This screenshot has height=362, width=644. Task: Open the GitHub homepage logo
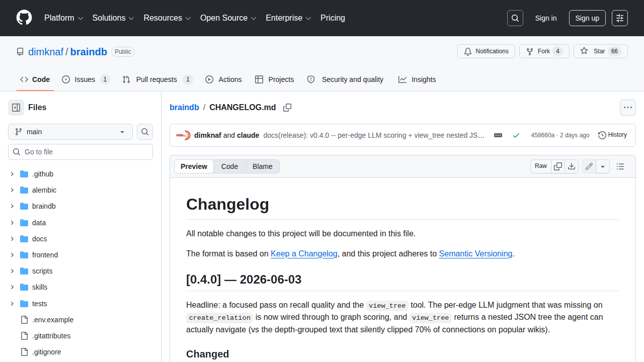[24, 18]
